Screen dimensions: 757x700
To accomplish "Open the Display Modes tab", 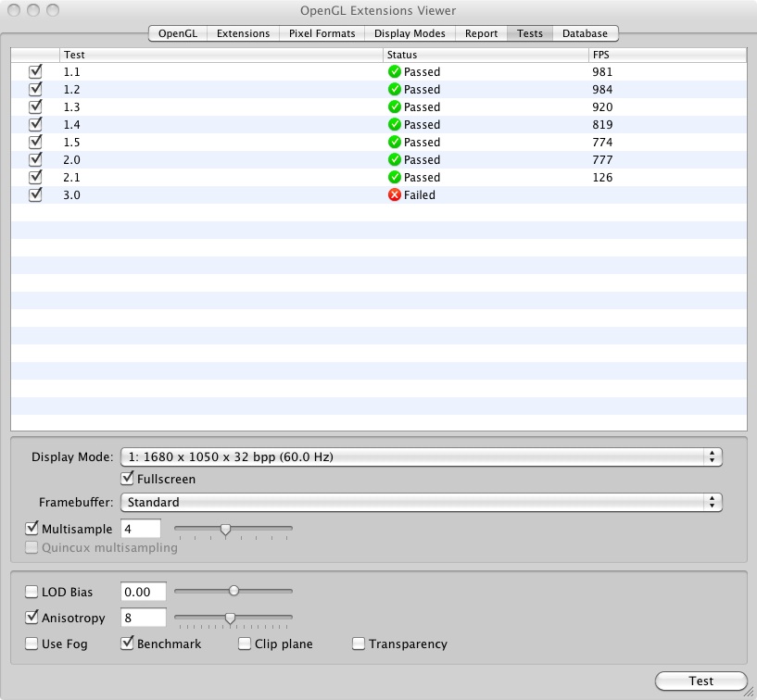I will click(x=410, y=33).
